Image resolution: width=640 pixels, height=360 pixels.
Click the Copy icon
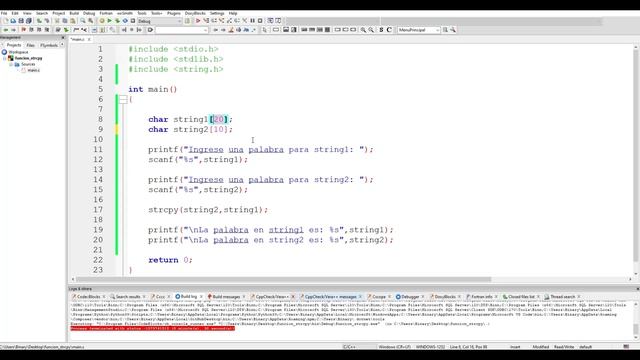click(65, 21)
